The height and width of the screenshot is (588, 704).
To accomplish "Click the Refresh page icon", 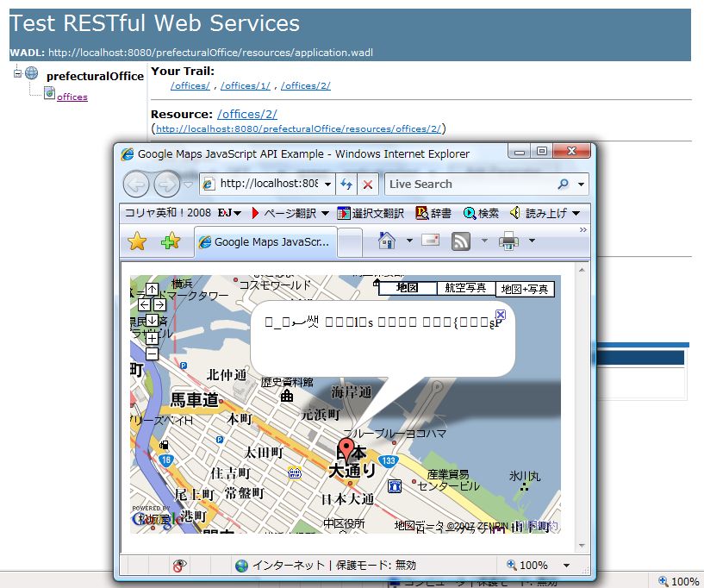I will click(x=346, y=184).
